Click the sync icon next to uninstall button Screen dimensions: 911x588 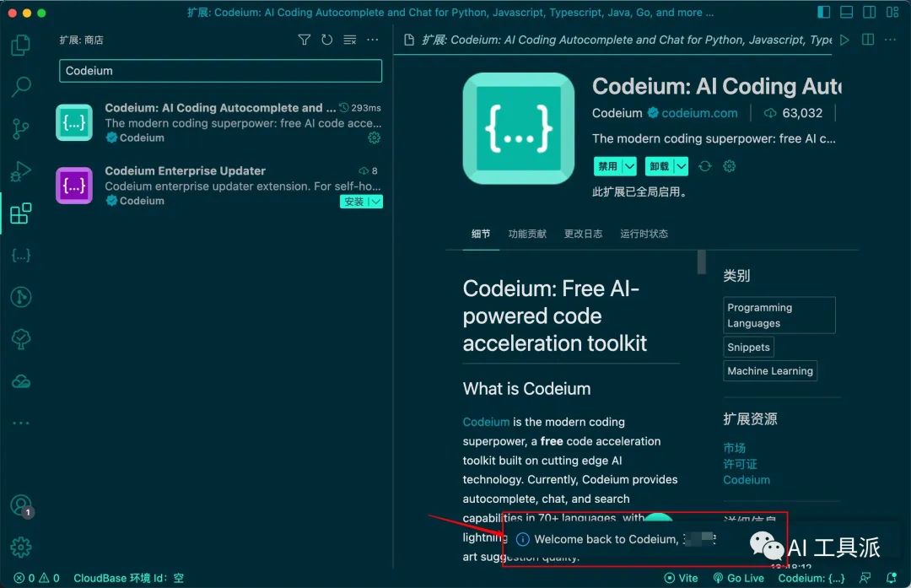coord(704,166)
